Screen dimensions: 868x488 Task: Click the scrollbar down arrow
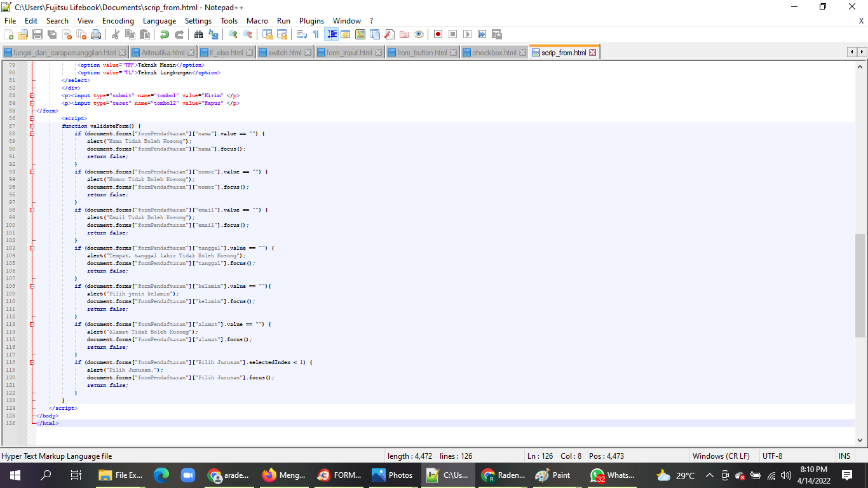[x=860, y=439]
